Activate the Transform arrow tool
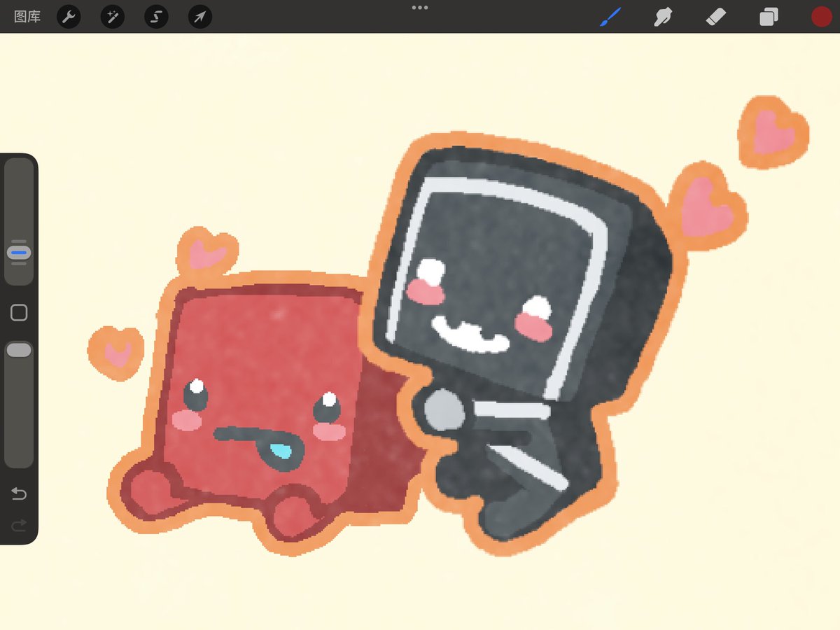The width and height of the screenshot is (840, 630). point(200,17)
